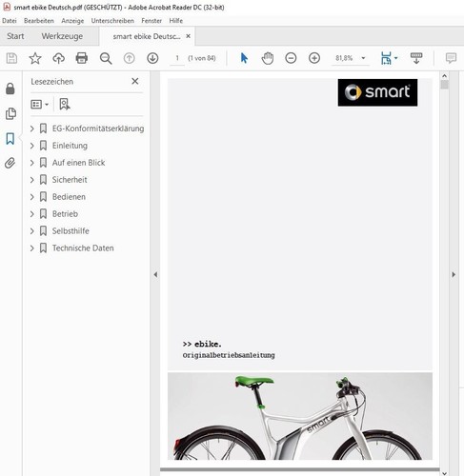The image size is (464, 476).
Task: Switch to the Start tab
Action: pyautogui.click(x=15, y=36)
